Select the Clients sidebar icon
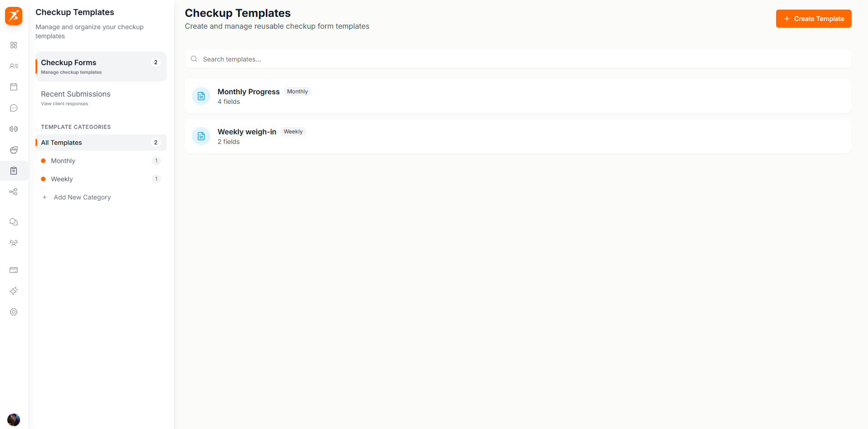Screen dimensions: 868x429 [x=14, y=66]
